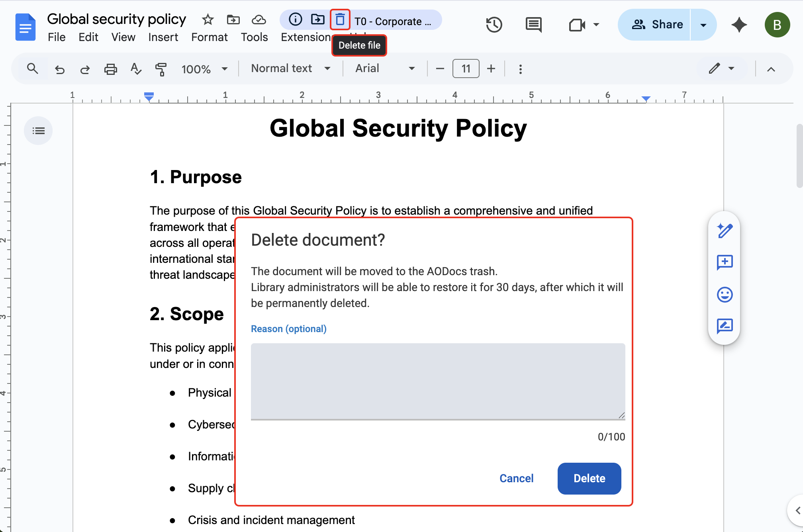
Task: Click the vertical scrollbar thumb
Action: coord(799,155)
